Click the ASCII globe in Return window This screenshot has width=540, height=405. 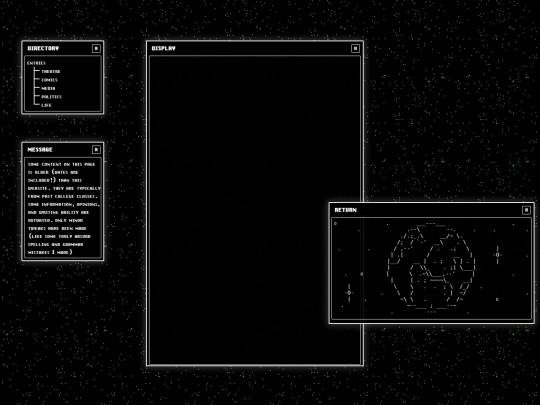(431, 267)
